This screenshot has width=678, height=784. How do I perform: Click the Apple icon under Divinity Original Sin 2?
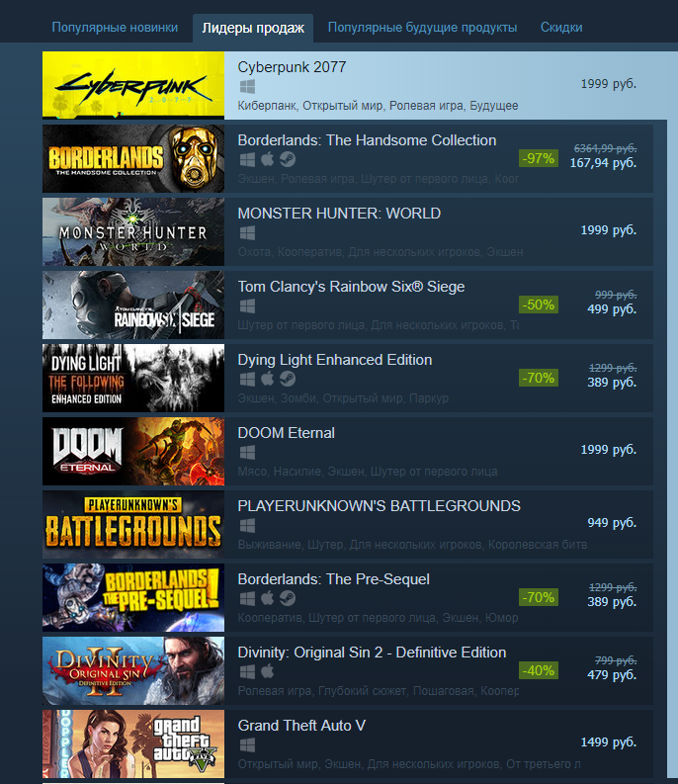point(268,671)
